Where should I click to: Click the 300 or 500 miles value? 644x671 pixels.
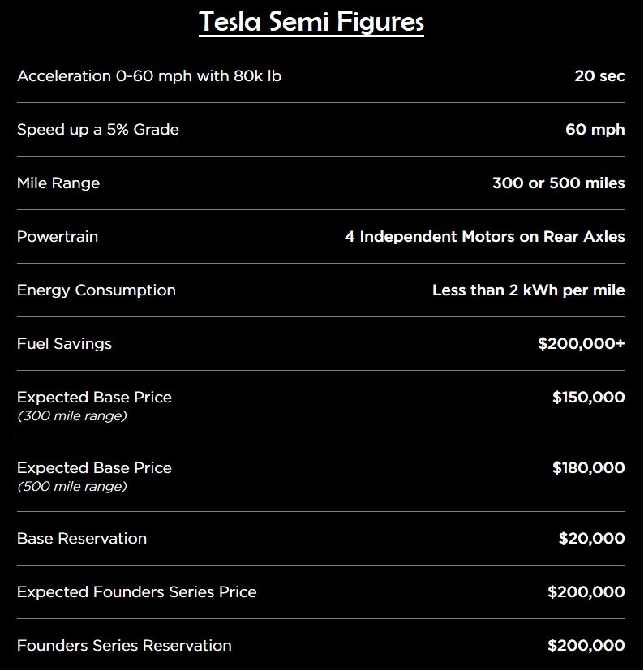pos(558,183)
